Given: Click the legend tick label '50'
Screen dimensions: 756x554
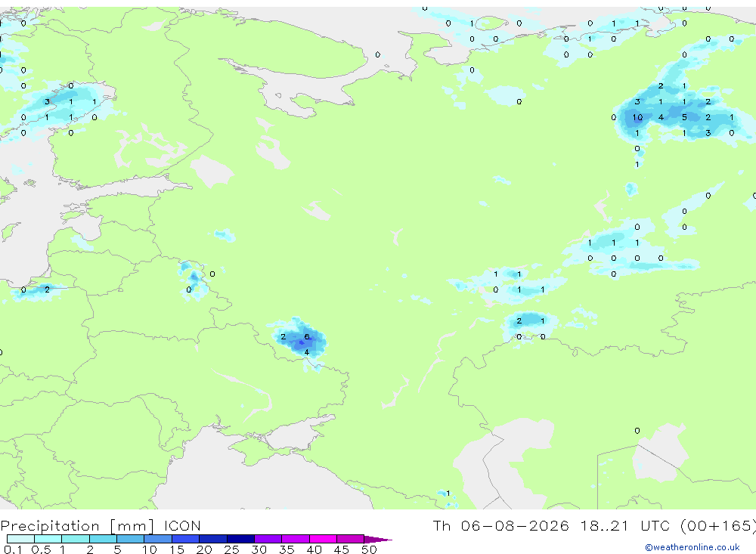Looking at the screenshot, I should click(369, 549).
